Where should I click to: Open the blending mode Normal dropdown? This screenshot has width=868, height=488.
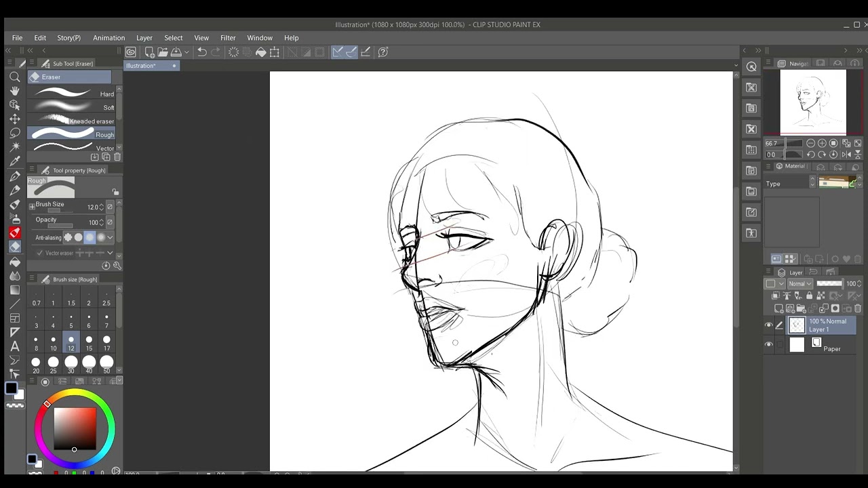(801, 284)
